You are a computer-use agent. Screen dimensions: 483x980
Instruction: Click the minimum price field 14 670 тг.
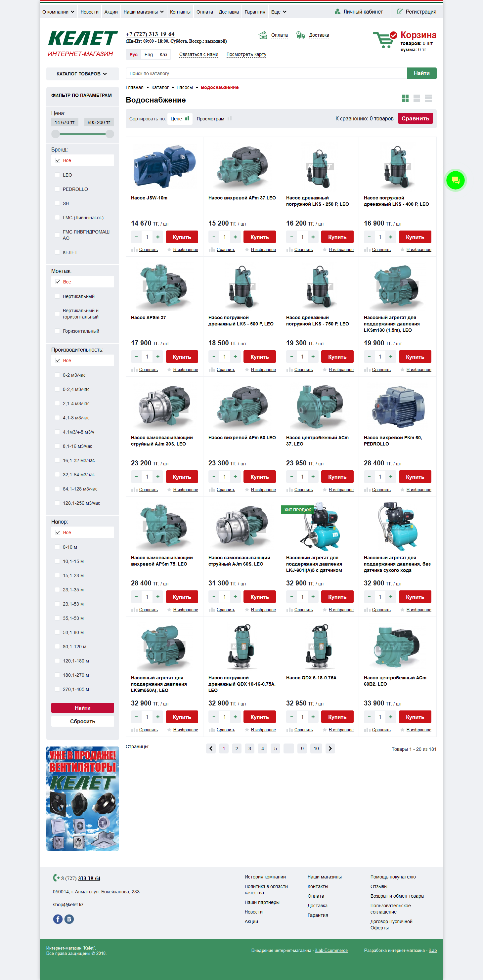65,122
